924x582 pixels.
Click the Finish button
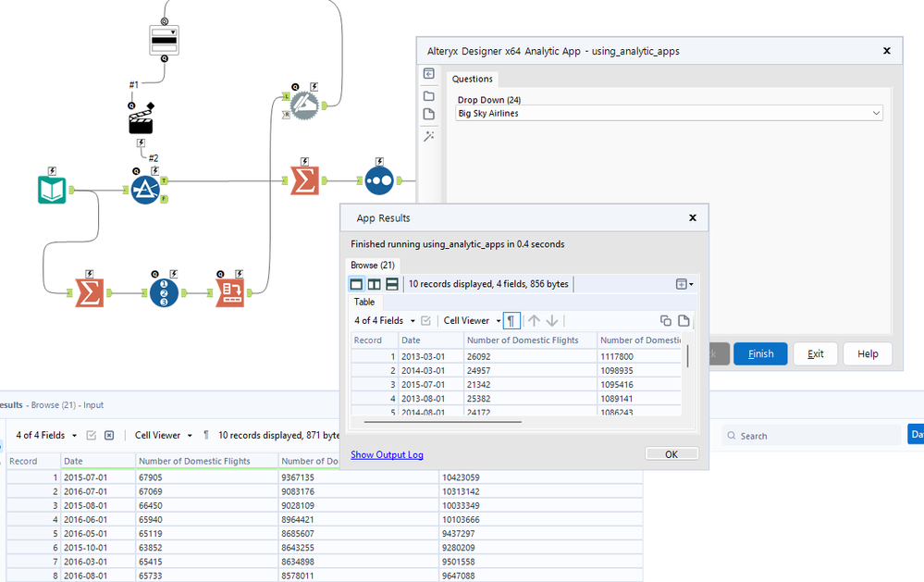point(760,353)
